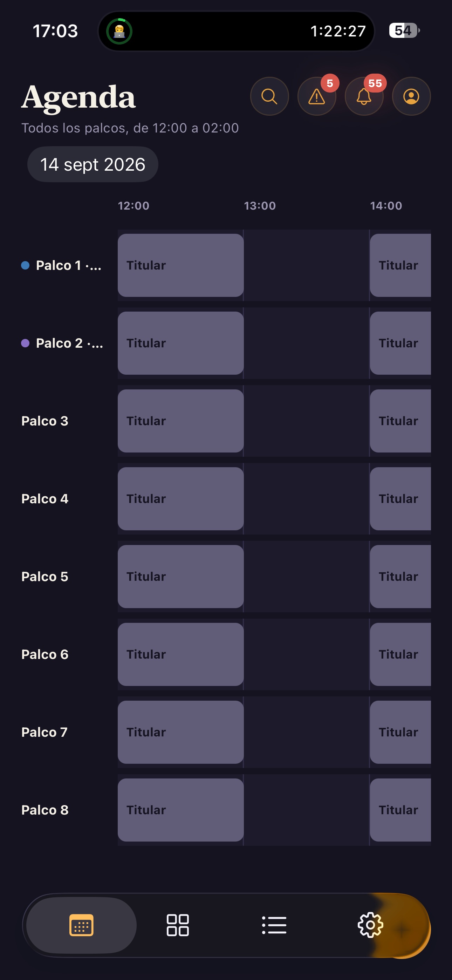452x980 pixels.
Task: Open the user profile icon
Action: tap(411, 96)
